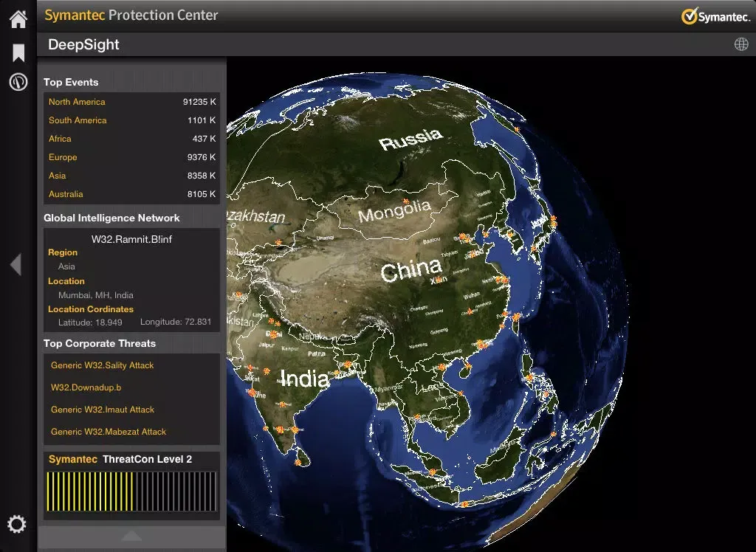This screenshot has width=756, height=552.
Task: Click the 437 K Africa count
Action: click(x=204, y=138)
